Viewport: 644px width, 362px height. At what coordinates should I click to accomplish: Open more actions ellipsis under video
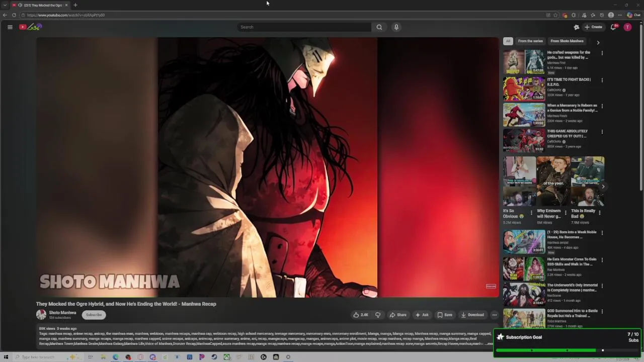pyautogui.click(x=495, y=315)
